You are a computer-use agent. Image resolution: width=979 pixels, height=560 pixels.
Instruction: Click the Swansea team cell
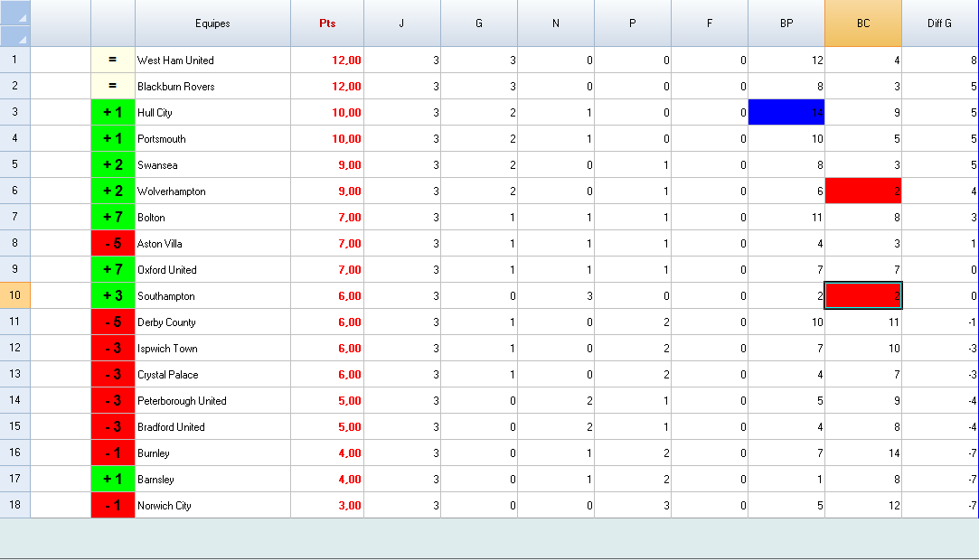[212, 164]
